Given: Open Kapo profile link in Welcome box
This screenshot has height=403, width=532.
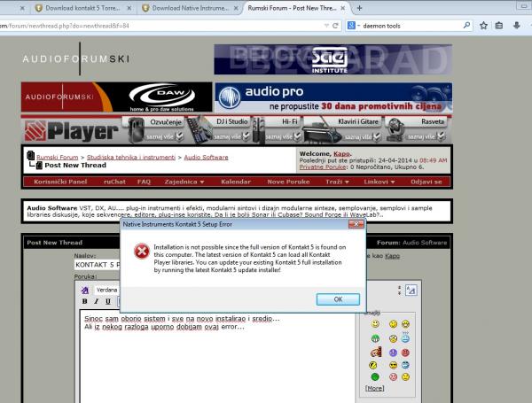Looking at the screenshot, I should pyautogui.click(x=341, y=153).
